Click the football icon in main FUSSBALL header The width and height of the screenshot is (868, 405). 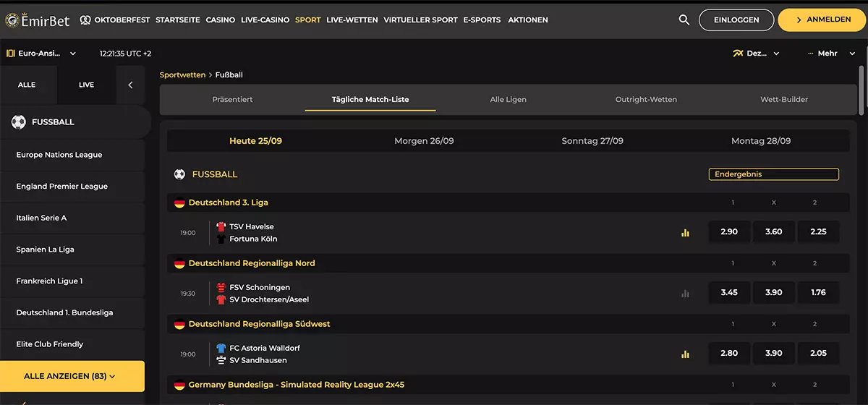[x=179, y=174]
